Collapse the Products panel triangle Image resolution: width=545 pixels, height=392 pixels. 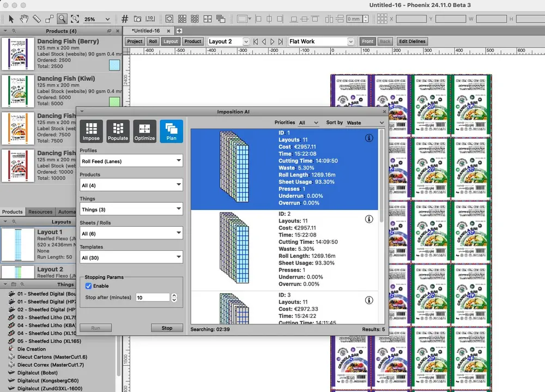(5, 31)
